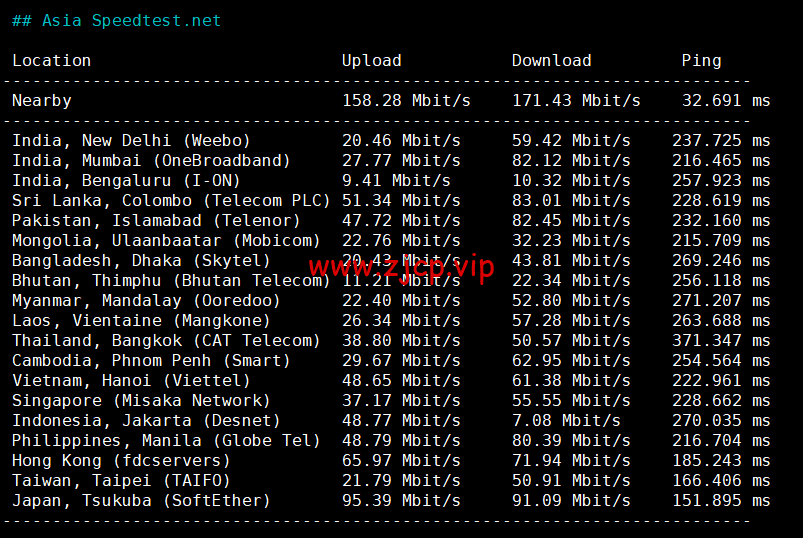
Task: Click ping value '166.406 ms'
Action: 721,480
